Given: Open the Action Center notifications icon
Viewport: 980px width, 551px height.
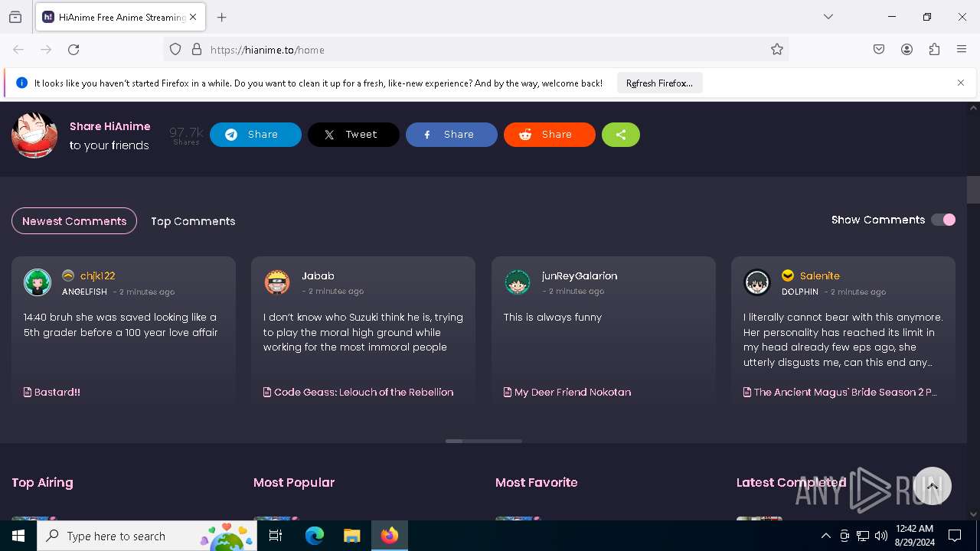Looking at the screenshot, I should [x=955, y=536].
